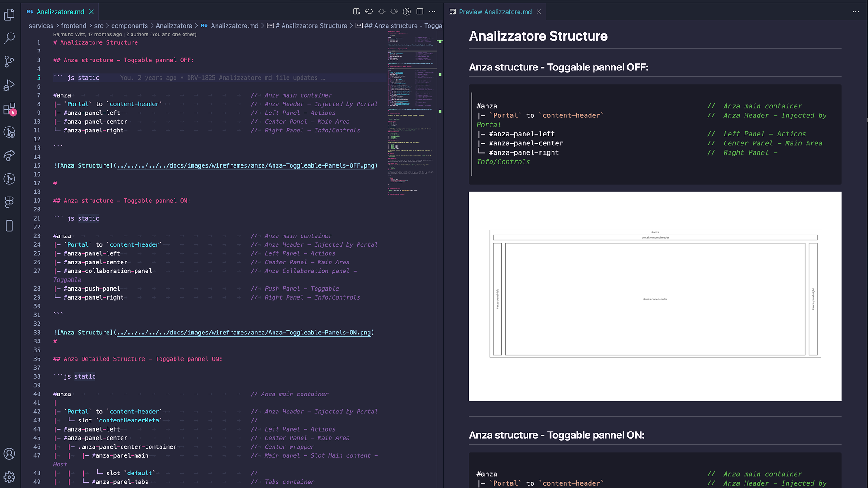Open the Explorer view in the activity bar
The image size is (868, 488).
9,15
